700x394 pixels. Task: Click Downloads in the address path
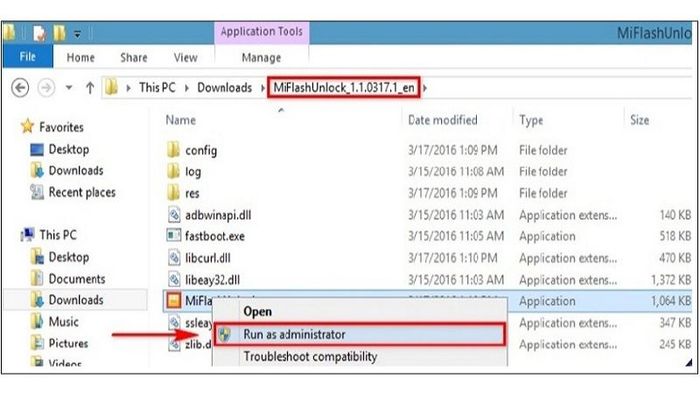[x=225, y=87]
